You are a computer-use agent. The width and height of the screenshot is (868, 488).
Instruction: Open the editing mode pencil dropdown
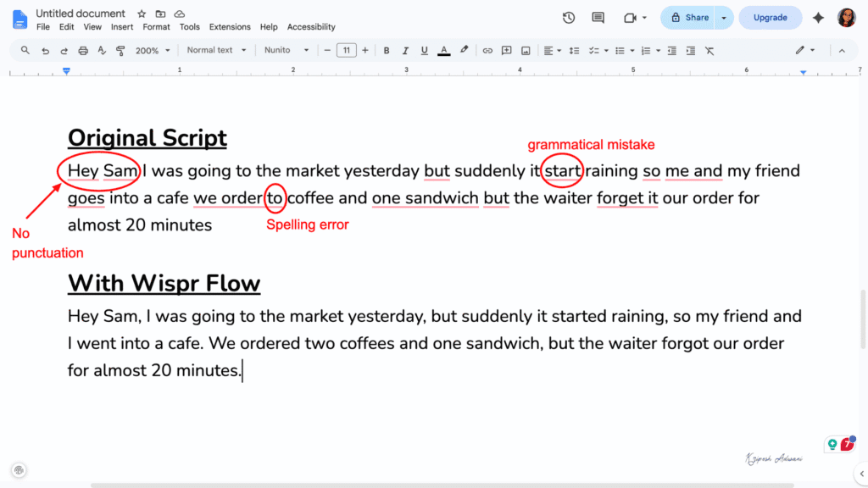pos(805,50)
